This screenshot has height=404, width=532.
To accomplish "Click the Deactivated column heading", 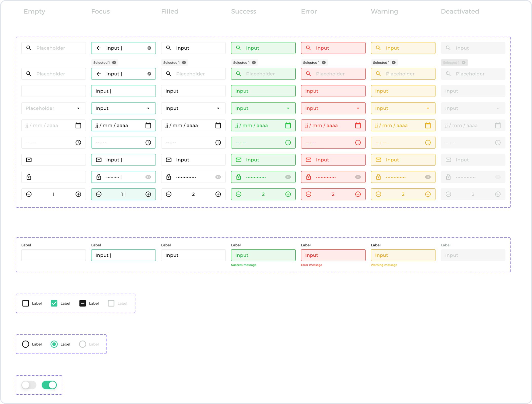I will 460,11.
